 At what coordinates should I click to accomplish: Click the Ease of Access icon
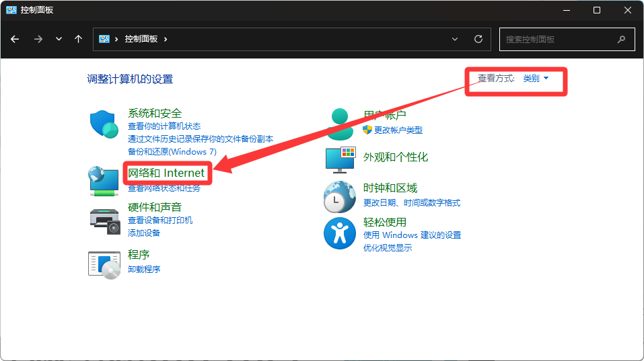pos(340,233)
